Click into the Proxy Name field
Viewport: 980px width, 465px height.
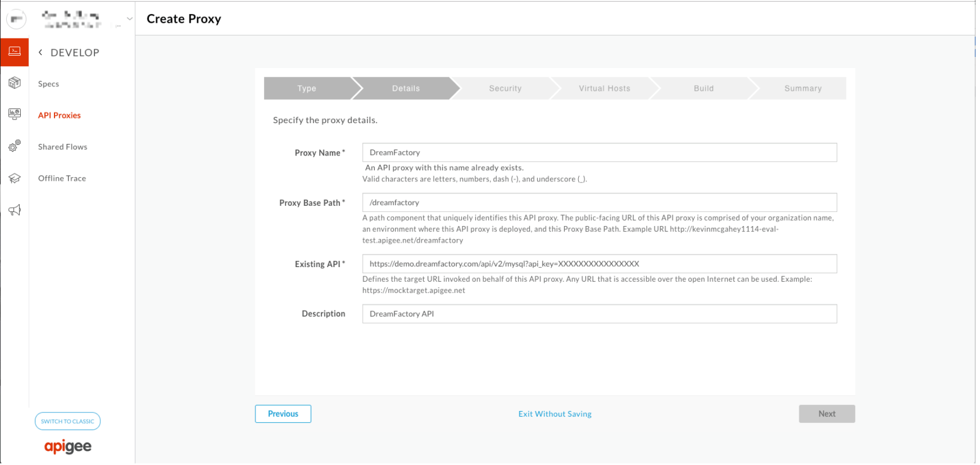600,153
